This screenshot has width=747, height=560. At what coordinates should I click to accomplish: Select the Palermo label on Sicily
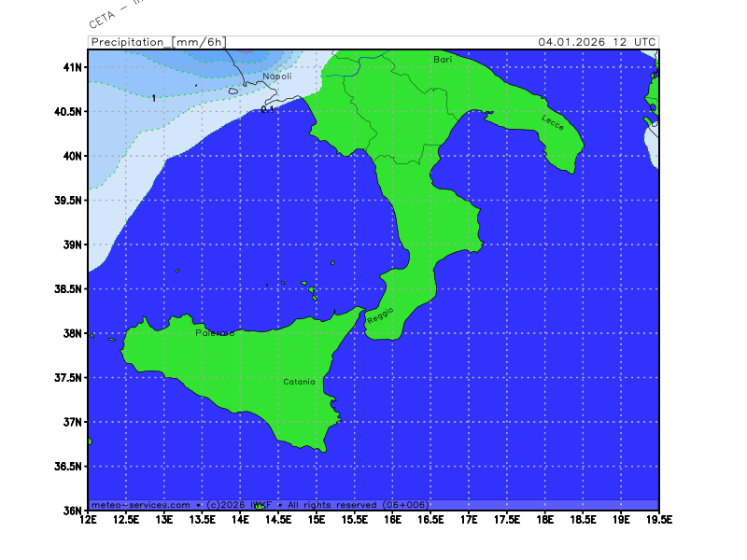[x=215, y=333]
